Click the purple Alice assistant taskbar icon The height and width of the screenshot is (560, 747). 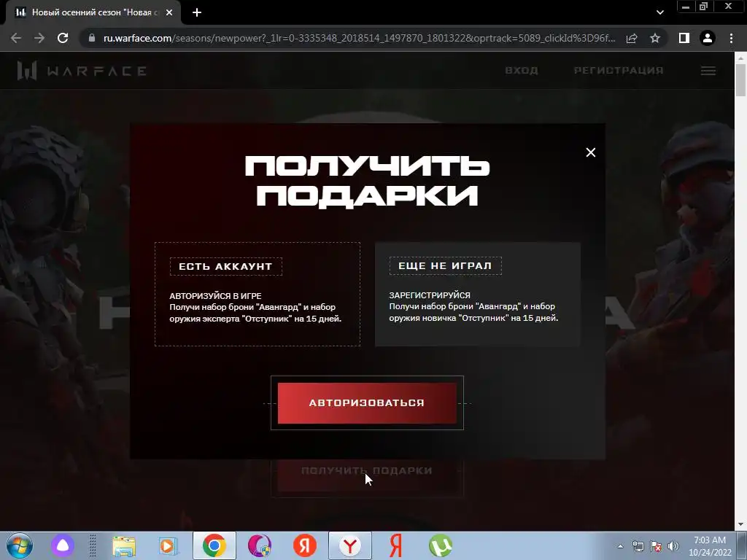63,545
